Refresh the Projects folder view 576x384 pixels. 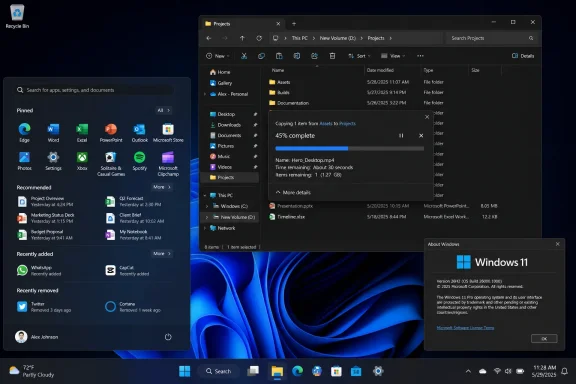tap(259, 38)
